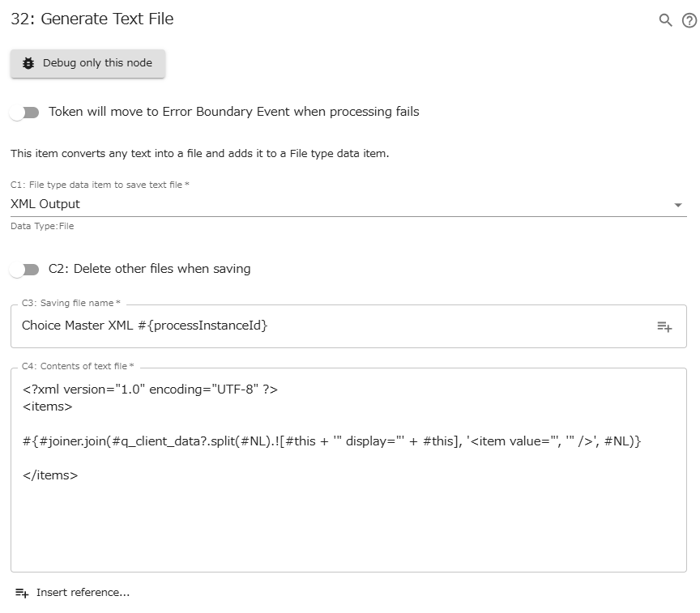
Task: Open the XML Output data item dropdown
Action: coord(324,204)
